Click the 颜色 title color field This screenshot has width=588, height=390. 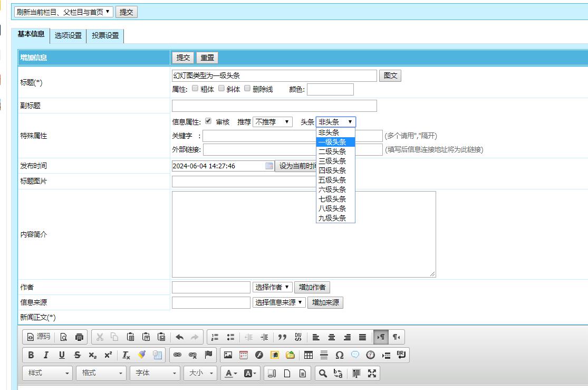(330, 90)
